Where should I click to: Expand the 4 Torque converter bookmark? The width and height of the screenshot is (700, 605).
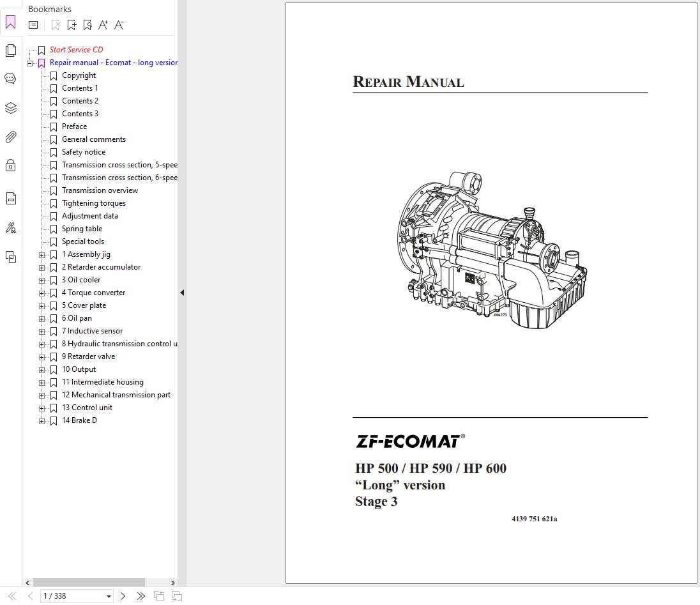click(x=42, y=294)
